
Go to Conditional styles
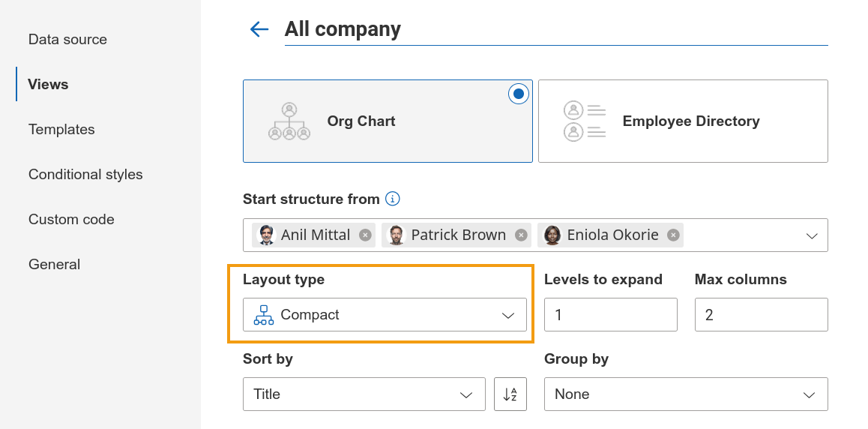[x=85, y=174]
